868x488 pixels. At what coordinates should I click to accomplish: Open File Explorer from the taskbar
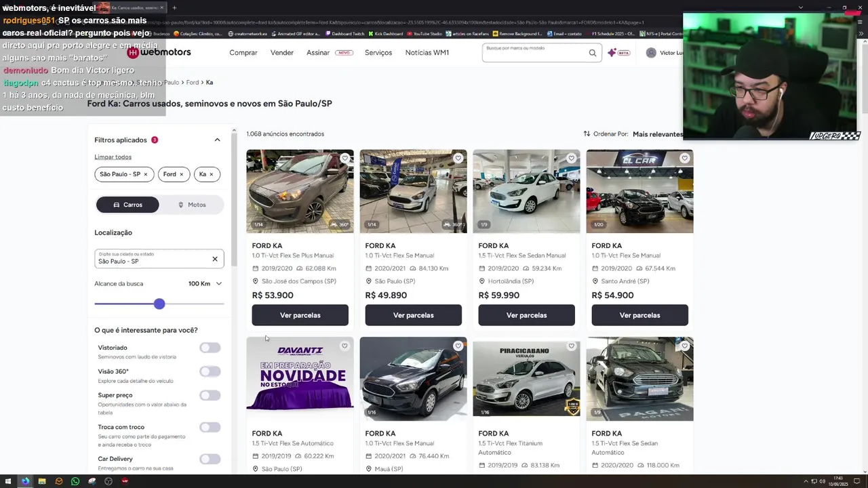[x=42, y=481]
